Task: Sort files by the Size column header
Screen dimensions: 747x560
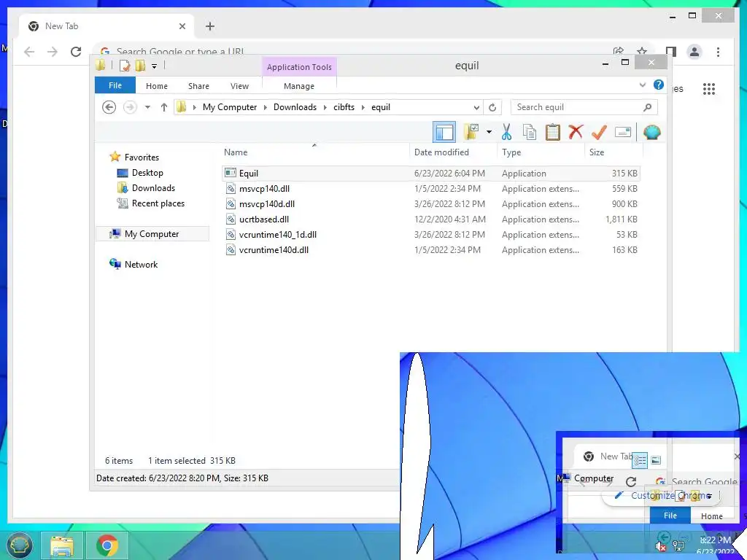Action: pos(614,152)
